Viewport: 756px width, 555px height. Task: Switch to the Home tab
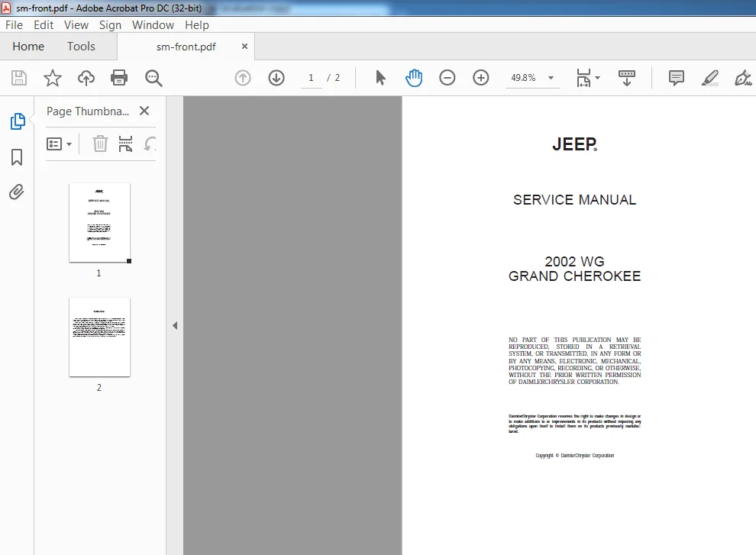pos(28,47)
